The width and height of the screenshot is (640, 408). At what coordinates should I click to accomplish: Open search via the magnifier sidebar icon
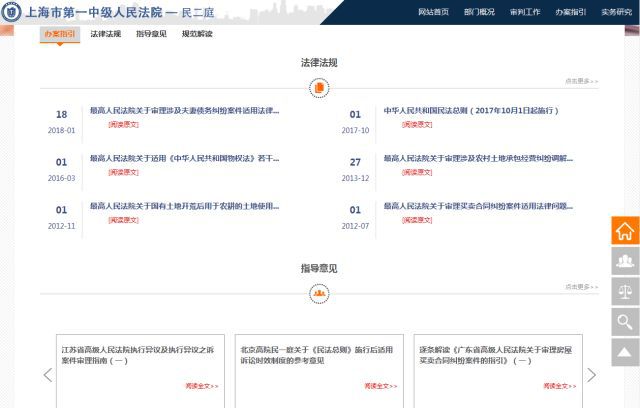pyautogui.click(x=625, y=321)
